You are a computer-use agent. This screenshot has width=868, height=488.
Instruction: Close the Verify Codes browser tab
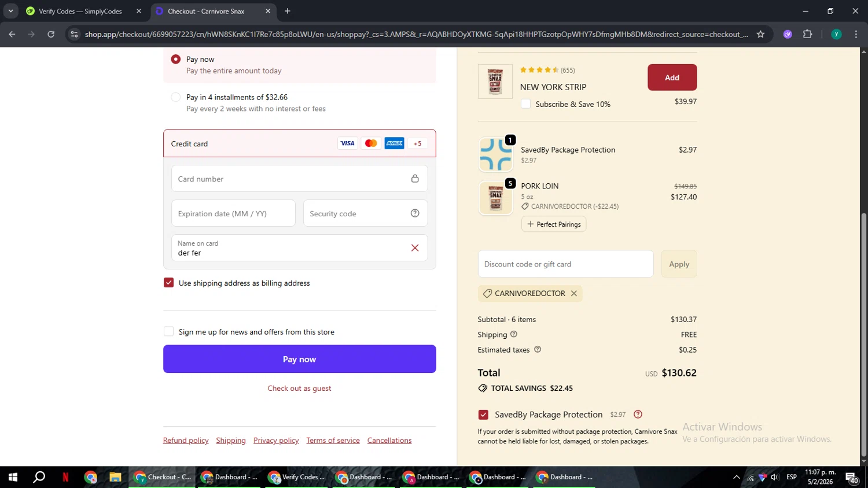point(139,11)
